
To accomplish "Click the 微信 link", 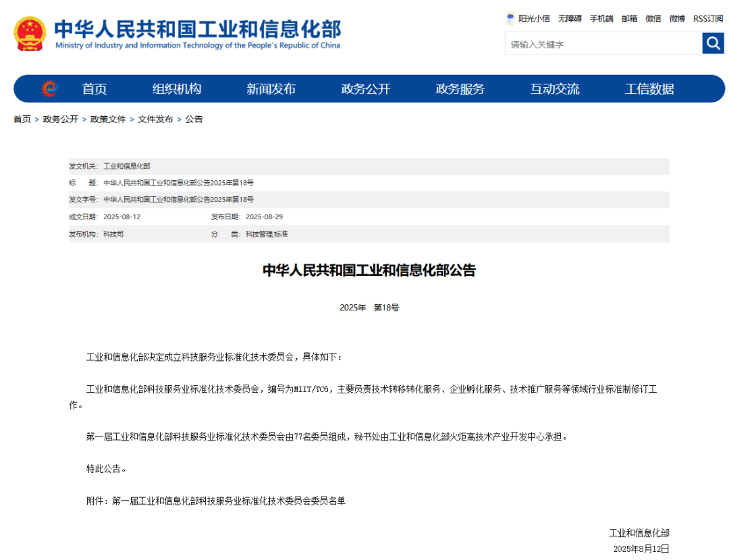I will [653, 19].
